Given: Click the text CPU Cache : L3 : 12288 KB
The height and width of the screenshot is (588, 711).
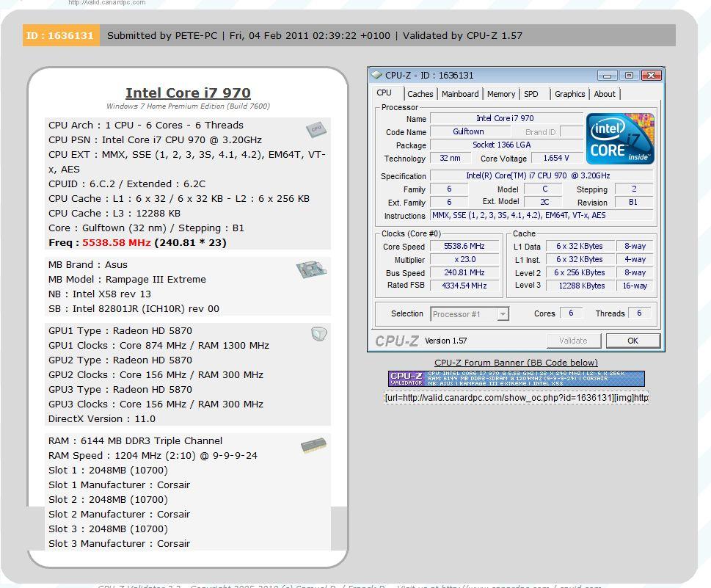Looking at the screenshot, I should pyautogui.click(x=114, y=213).
